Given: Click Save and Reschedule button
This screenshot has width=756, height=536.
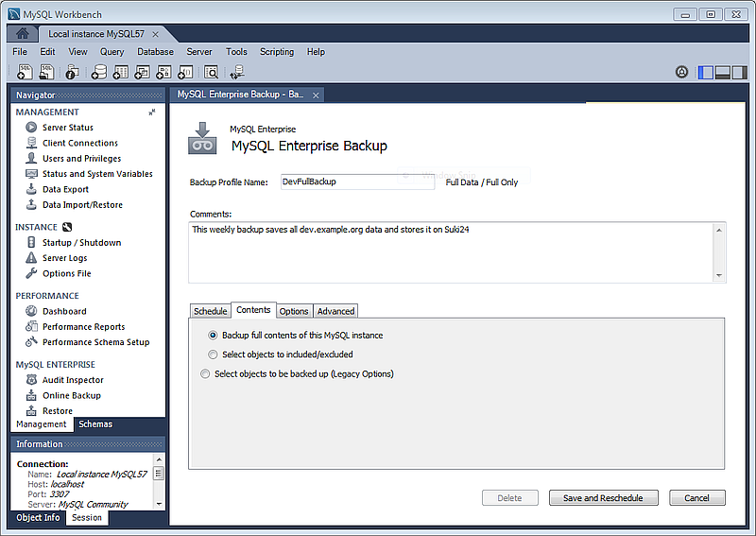Looking at the screenshot, I should point(603,498).
